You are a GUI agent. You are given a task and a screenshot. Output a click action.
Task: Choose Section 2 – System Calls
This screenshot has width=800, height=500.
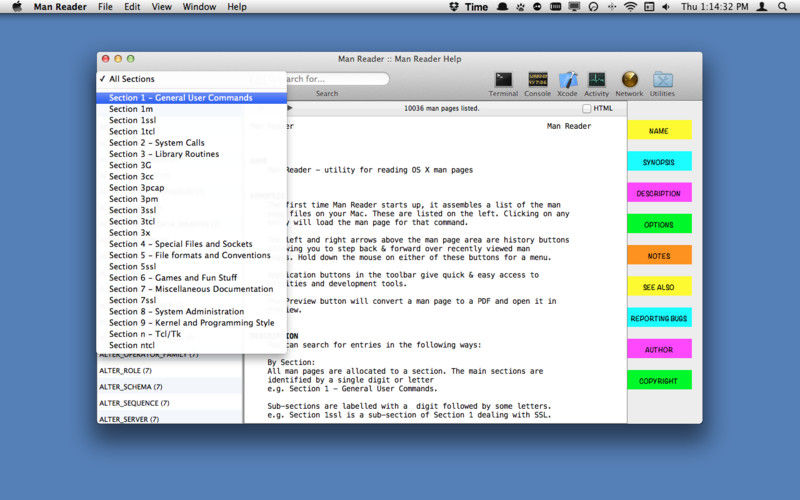point(191,142)
